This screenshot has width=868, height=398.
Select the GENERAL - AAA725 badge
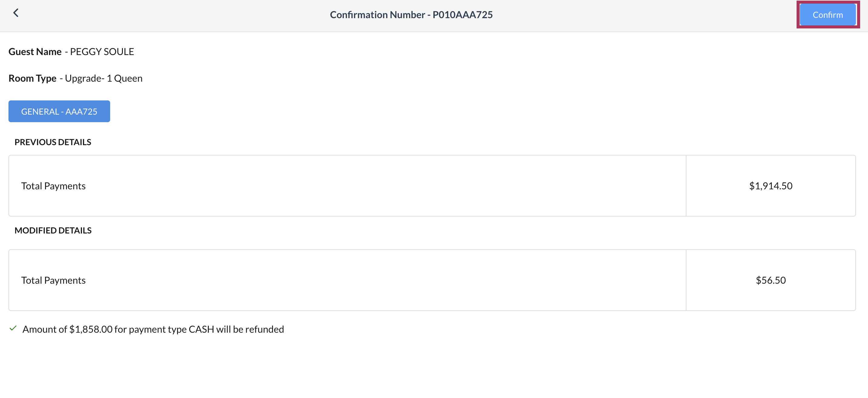pyautogui.click(x=59, y=111)
